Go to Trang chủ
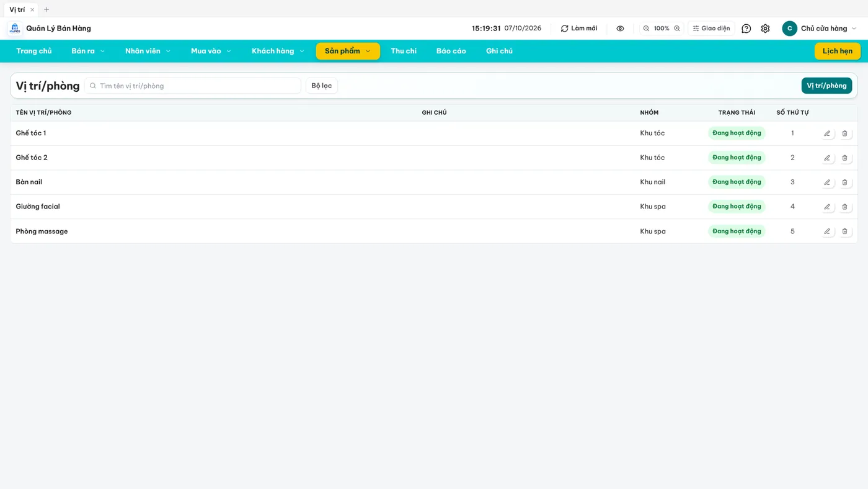Image resolution: width=868 pixels, height=489 pixels. (34, 51)
